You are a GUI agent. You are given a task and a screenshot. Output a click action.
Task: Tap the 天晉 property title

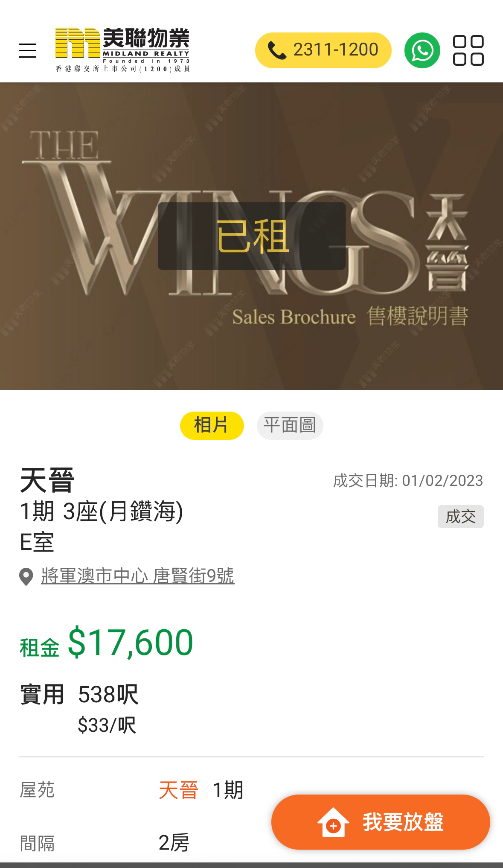(47, 480)
